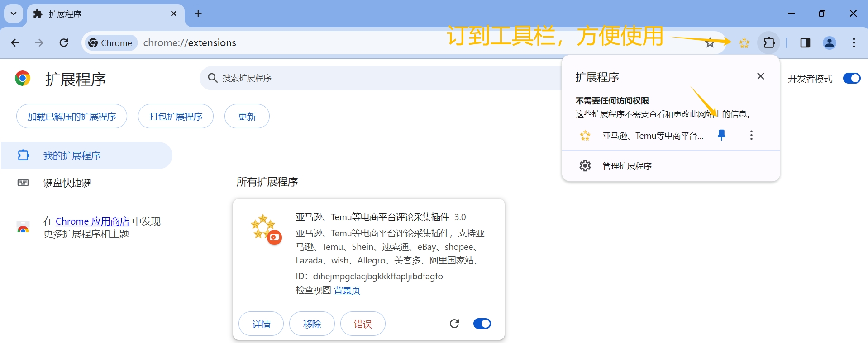Click the 所有扩展程序 heading
The height and width of the screenshot is (343, 868).
(x=267, y=182)
